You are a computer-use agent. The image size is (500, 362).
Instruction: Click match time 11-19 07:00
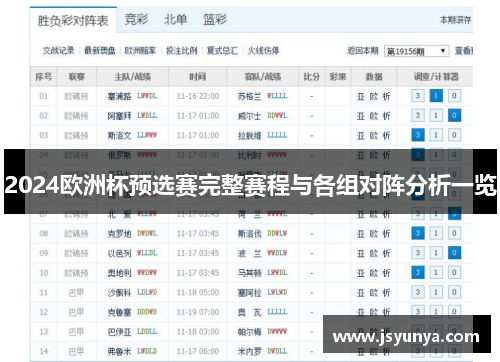[x=198, y=312]
